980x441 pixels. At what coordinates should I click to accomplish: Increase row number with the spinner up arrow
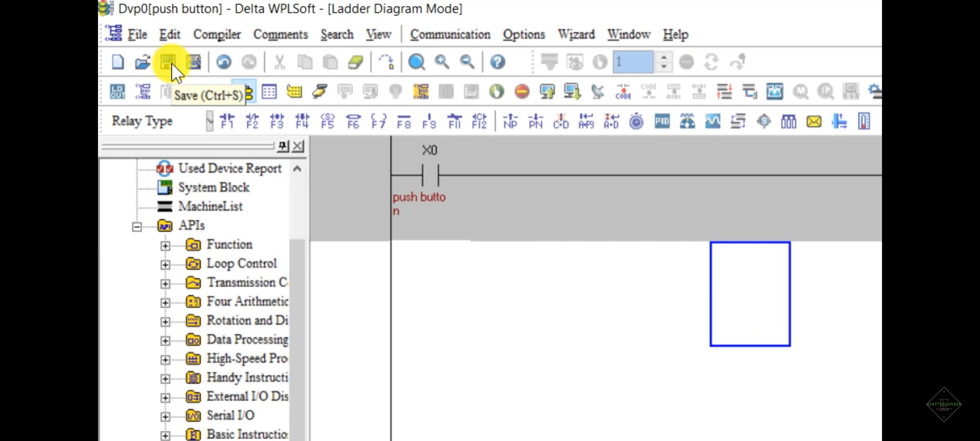click(664, 59)
